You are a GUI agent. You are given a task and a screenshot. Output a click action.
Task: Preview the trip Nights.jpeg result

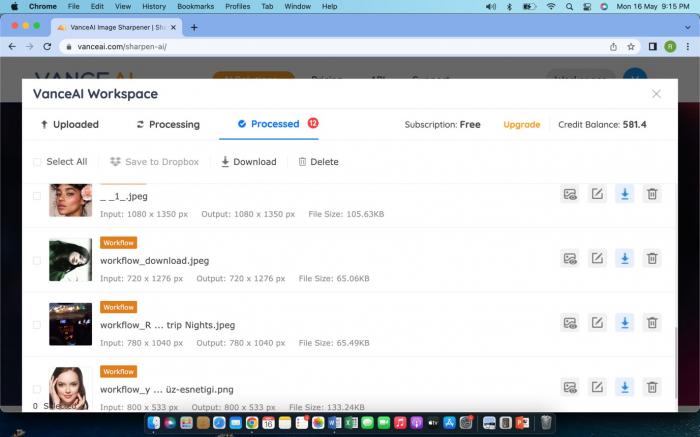pyautogui.click(x=570, y=323)
